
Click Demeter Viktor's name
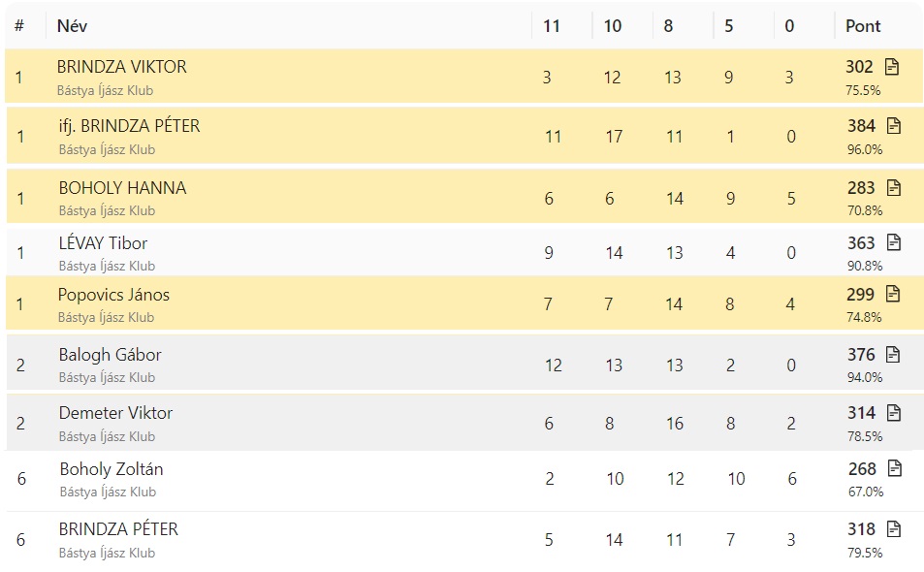click(x=115, y=413)
